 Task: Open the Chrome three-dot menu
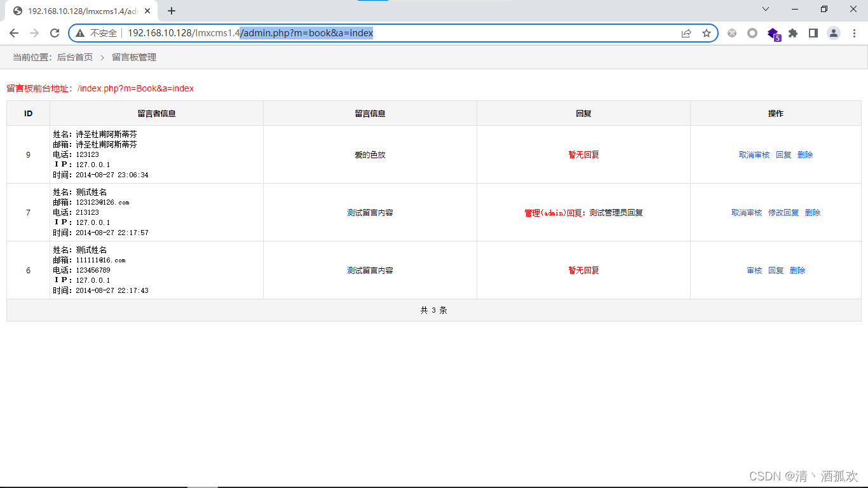tap(854, 33)
